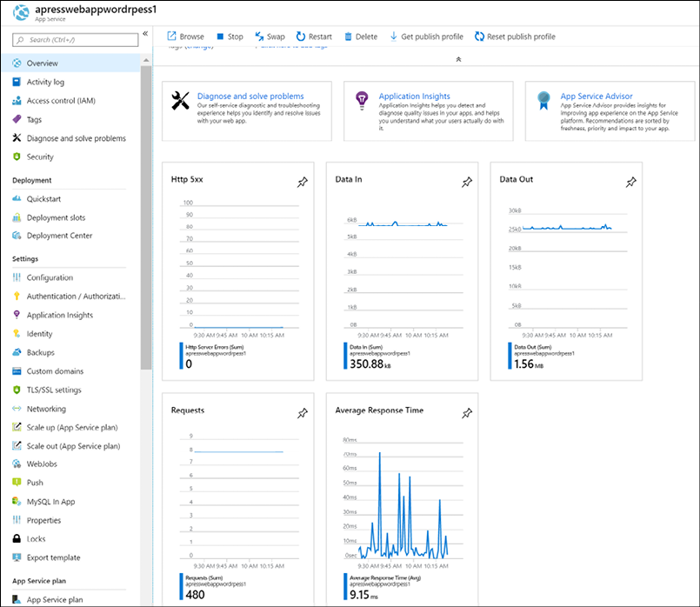Screen dimensions: 700x607
Task: Click the 1.56 MB Data Out value
Action: coord(529,364)
